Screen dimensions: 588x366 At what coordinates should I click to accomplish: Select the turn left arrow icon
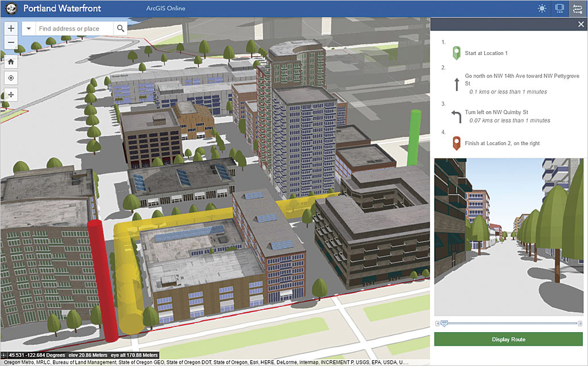click(x=457, y=117)
